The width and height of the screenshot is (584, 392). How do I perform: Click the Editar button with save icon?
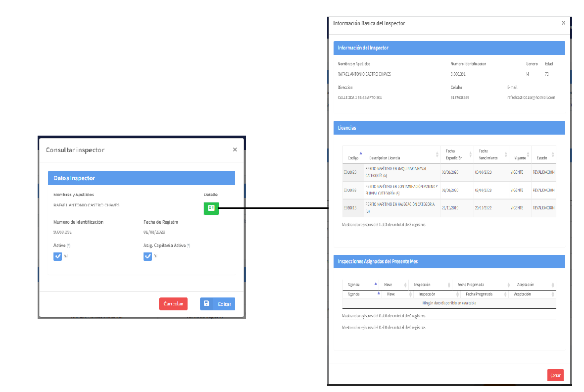click(217, 304)
